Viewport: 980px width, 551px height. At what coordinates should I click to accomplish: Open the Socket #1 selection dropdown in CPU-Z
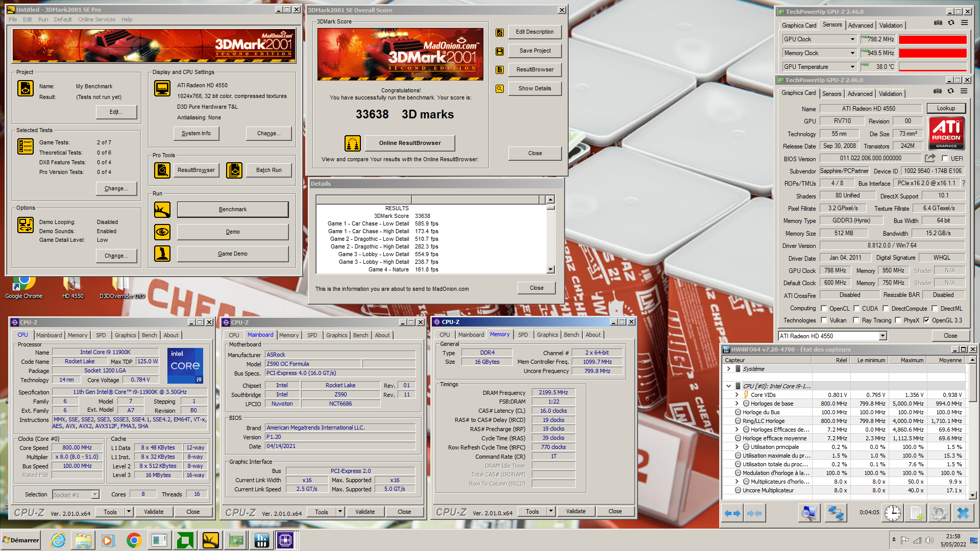point(95,494)
